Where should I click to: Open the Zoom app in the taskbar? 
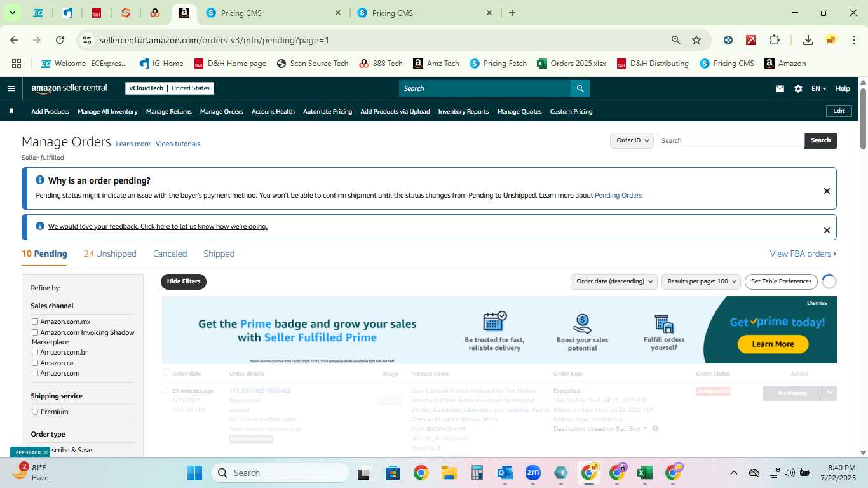coord(532,473)
